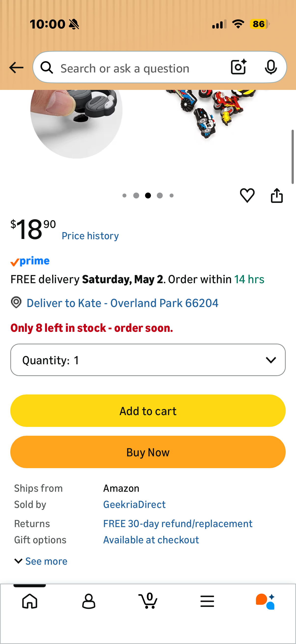Image resolution: width=296 pixels, height=644 pixels.
Task: Open the hamburger menu icon
Action: [207, 601]
